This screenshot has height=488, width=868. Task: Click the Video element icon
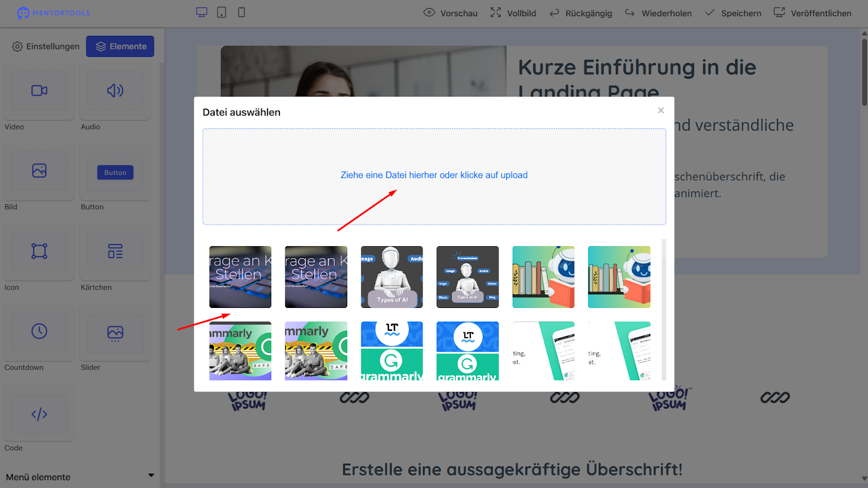pos(39,91)
